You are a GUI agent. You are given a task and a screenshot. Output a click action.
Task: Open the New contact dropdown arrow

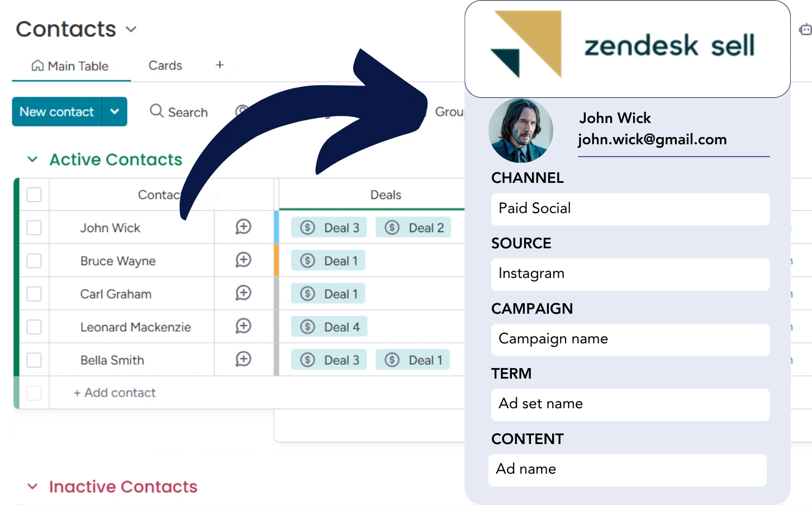[x=115, y=112]
